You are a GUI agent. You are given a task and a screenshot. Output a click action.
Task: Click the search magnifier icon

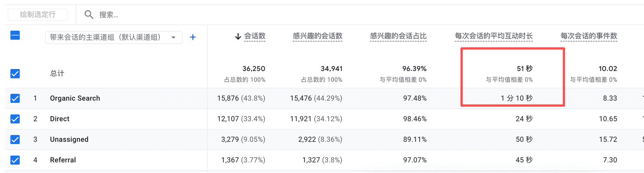[89, 15]
